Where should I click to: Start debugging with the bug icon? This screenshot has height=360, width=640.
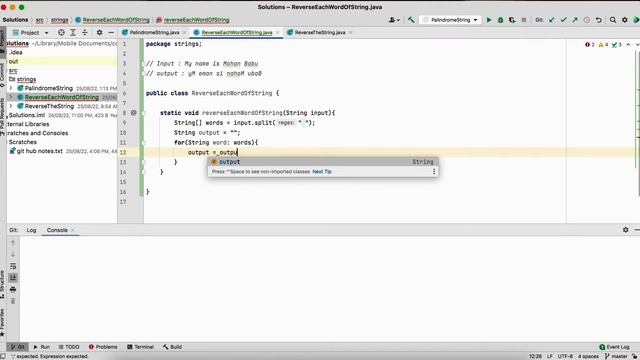coord(500,20)
